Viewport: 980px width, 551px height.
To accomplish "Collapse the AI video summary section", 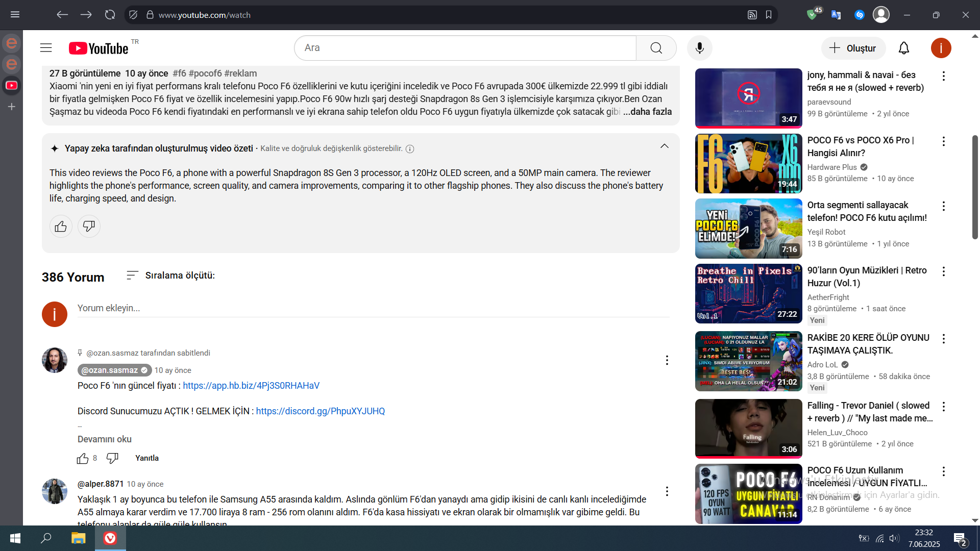I will tap(664, 146).
